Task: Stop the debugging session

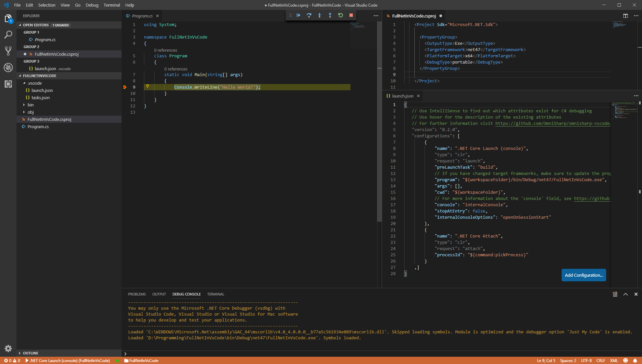Action: (351, 15)
